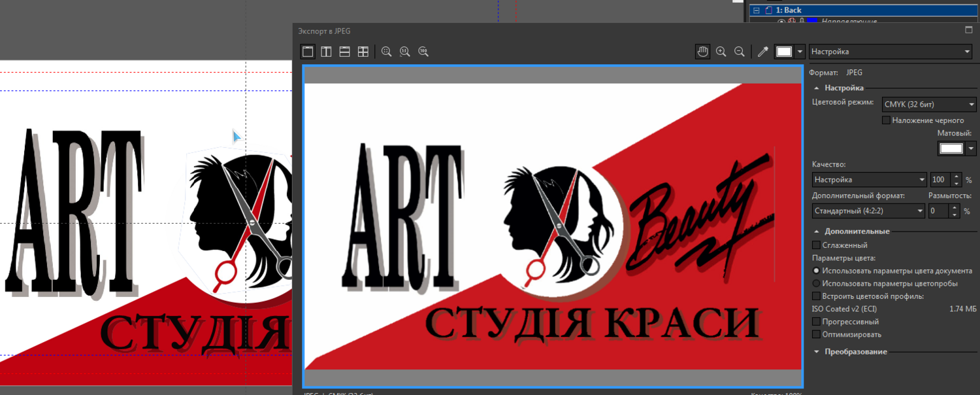
Task: Switch to four-pane preview layout
Action: (363, 51)
